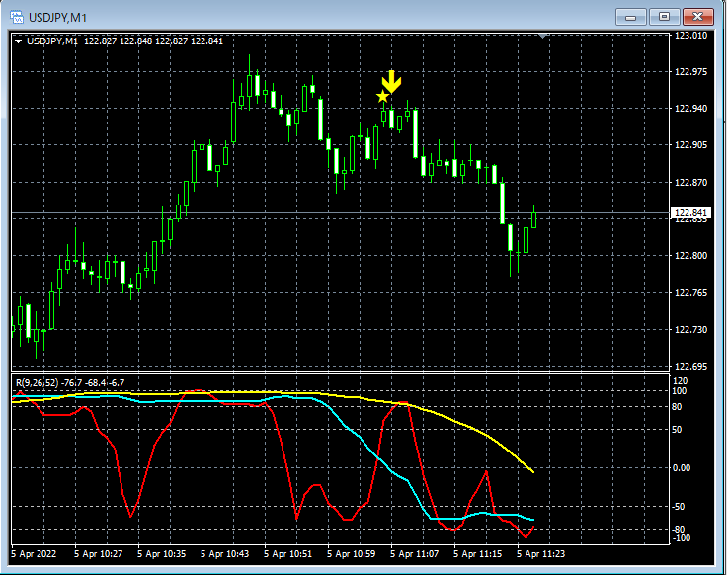Click the 122.695 price scale value
This screenshot has height=575, width=728.
click(690, 366)
